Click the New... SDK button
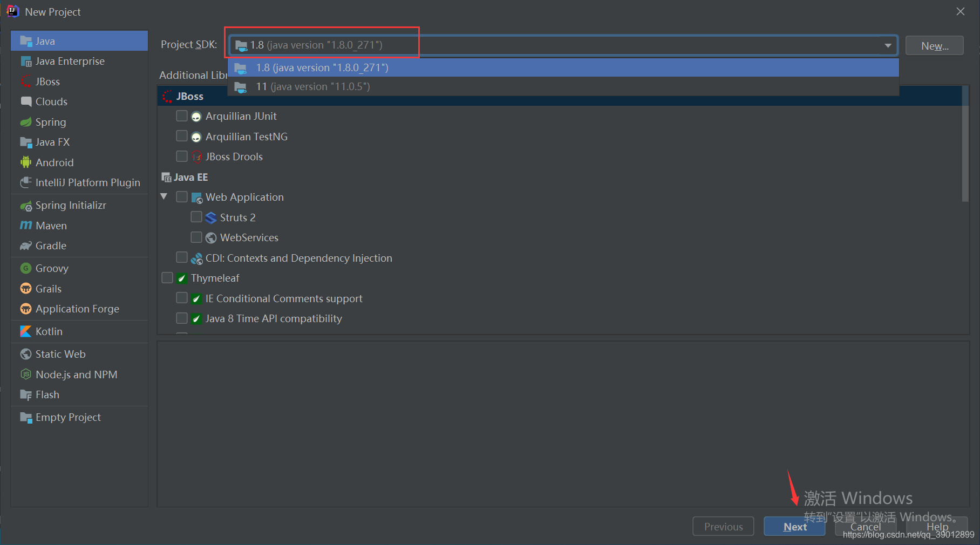The height and width of the screenshot is (545, 980). [935, 46]
